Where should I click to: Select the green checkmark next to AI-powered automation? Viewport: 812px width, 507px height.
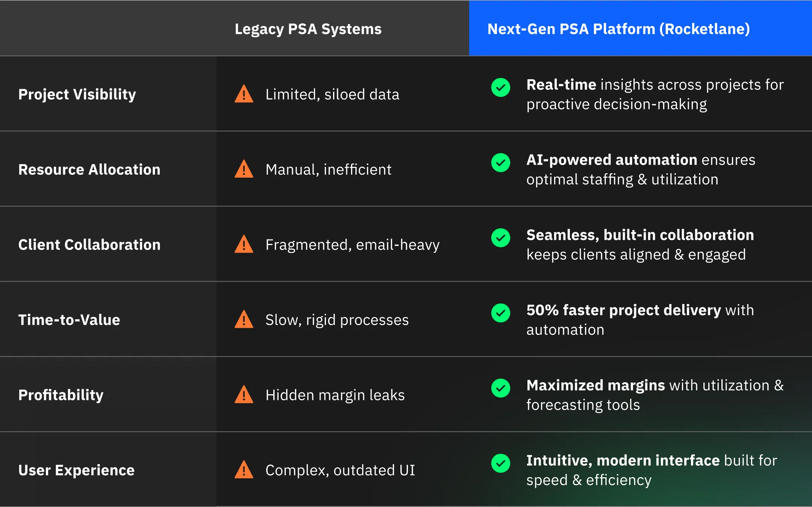501,163
